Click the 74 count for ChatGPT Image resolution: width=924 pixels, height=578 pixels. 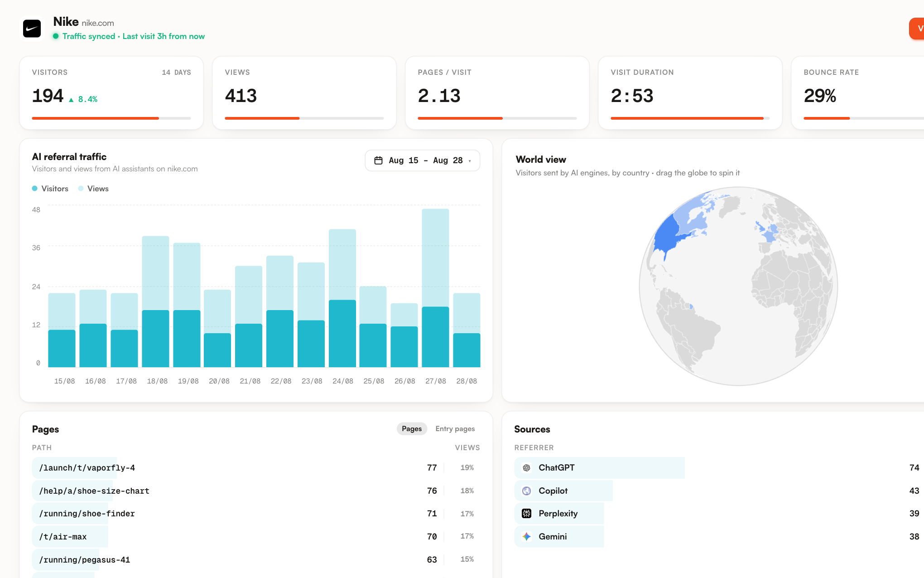pyautogui.click(x=914, y=468)
